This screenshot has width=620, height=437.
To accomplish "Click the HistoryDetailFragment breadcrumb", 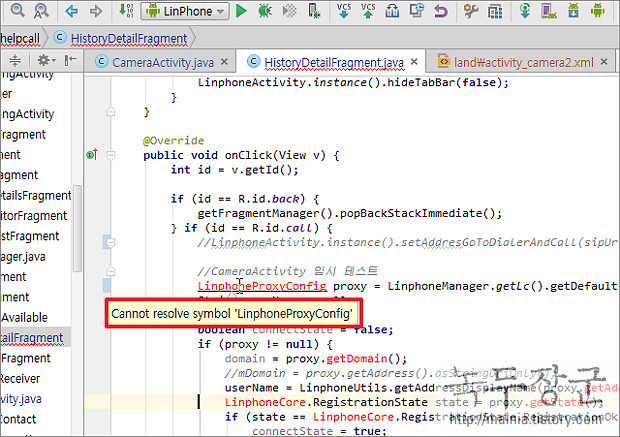I will pos(129,38).
